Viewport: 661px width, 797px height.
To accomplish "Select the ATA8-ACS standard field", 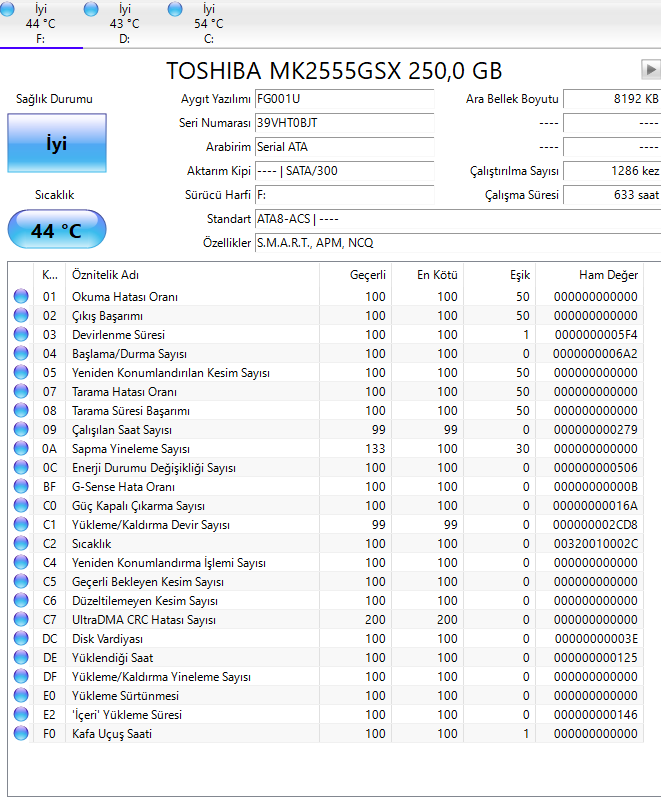I will pos(458,219).
